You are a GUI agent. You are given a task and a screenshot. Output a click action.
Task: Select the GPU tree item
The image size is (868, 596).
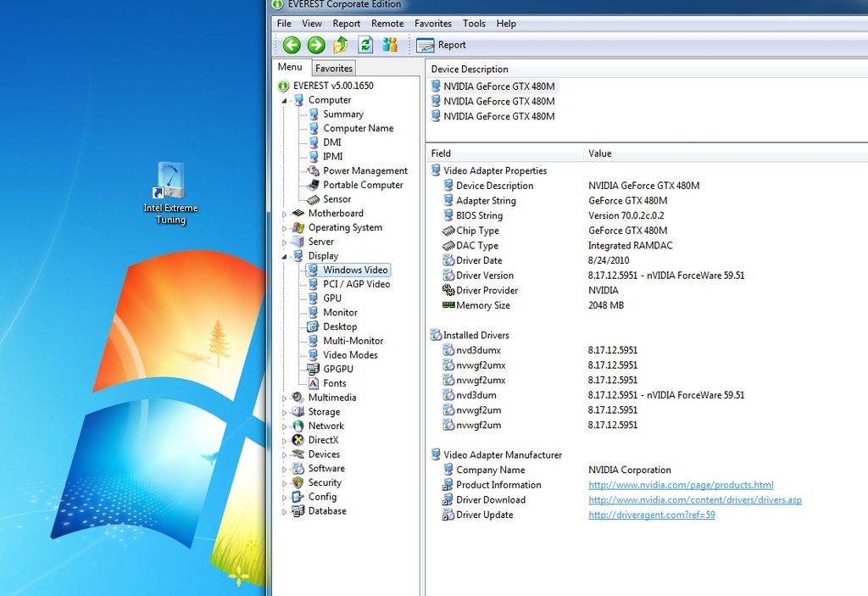click(x=332, y=298)
